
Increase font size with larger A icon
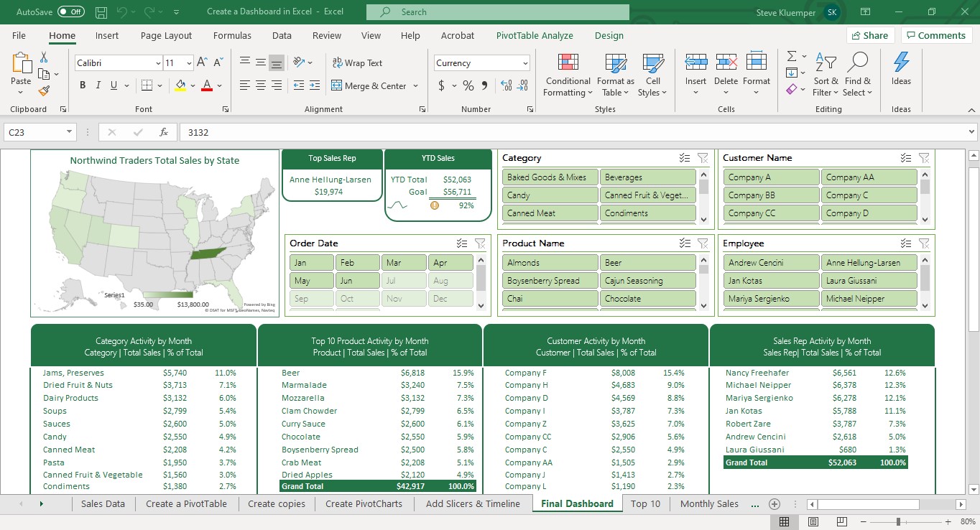203,62
